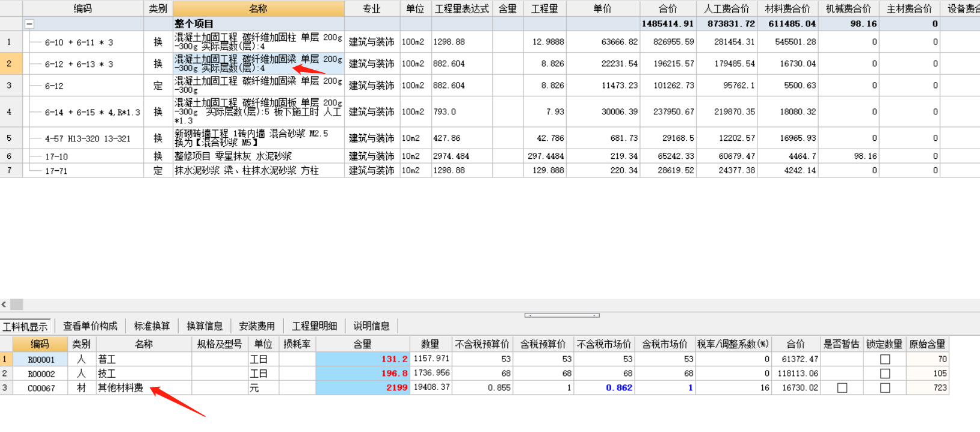Select the 碳纤维加固柱 item name cell
The image size is (980, 432).
(259, 42)
